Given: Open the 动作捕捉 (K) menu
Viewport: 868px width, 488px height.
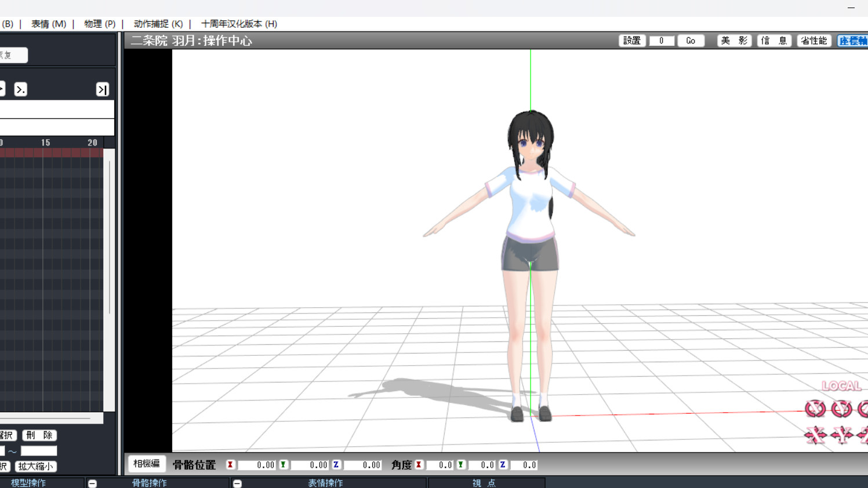Looking at the screenshot, I should 158,24.
